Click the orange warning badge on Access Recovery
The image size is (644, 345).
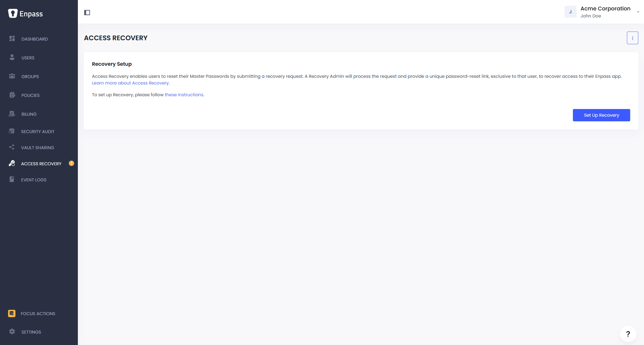click(71, 163)
